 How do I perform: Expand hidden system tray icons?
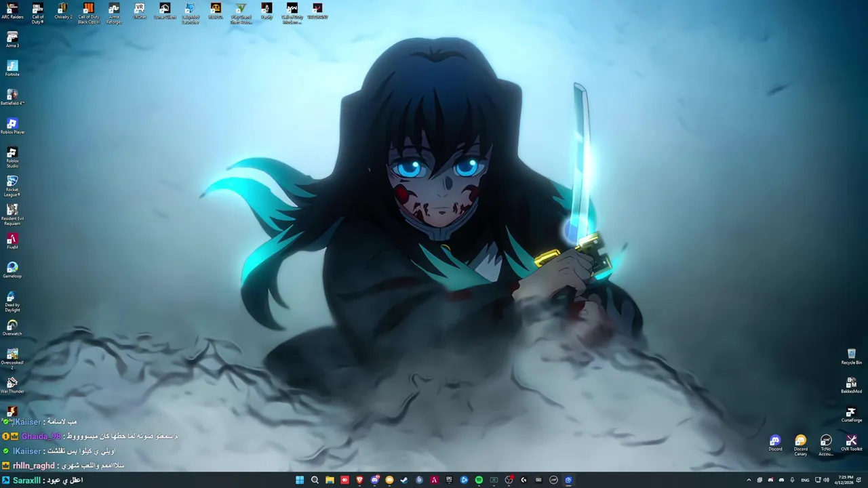pyautogui.click(x=749, y=480)
